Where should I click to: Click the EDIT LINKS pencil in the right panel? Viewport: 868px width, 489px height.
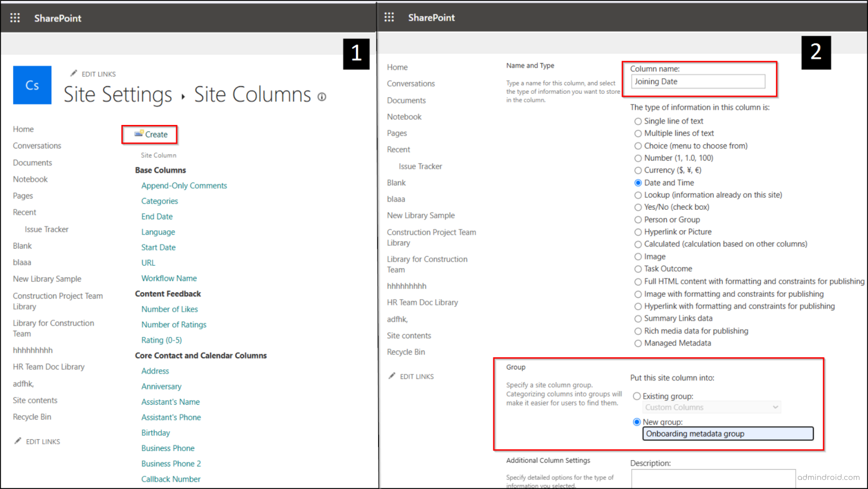[x=392, y=375]
